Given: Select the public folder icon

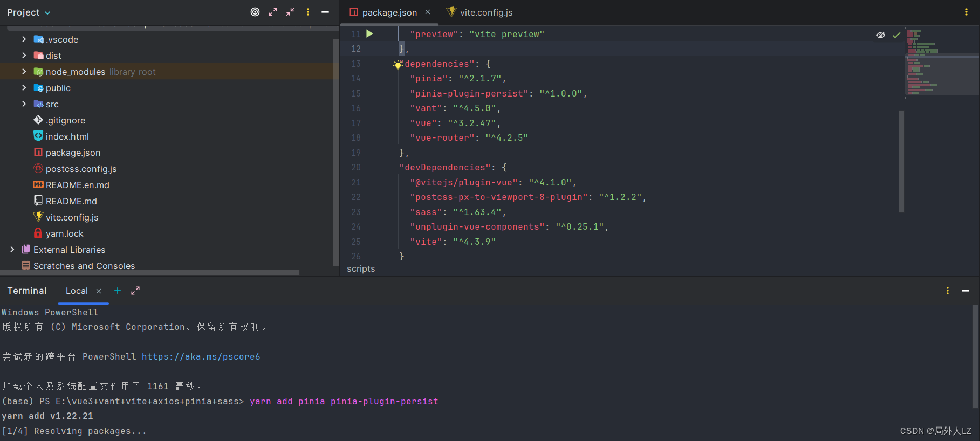Looking at the screenshot, I should click(x=38, y=88).
